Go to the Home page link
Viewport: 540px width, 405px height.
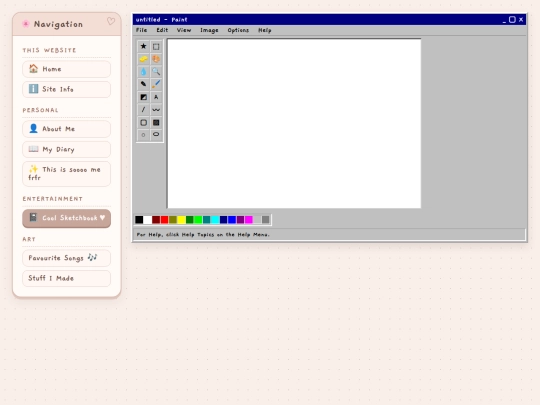pyautogui.click(x=66, y=69)
